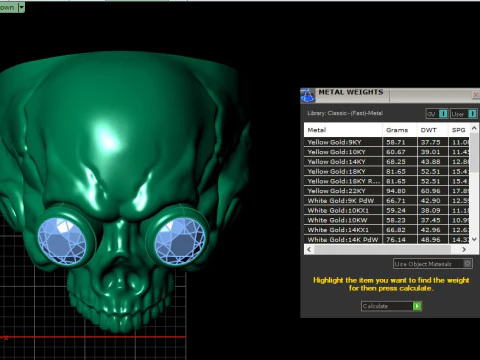Click the 94.80 grams cell
480x360 pixels.
(x=400, y=191)
